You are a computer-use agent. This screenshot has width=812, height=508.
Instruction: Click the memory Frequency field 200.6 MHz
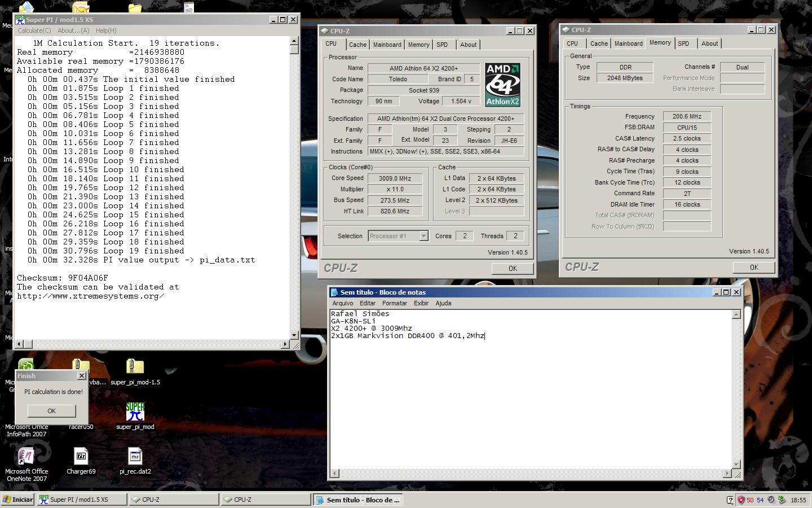687,116
